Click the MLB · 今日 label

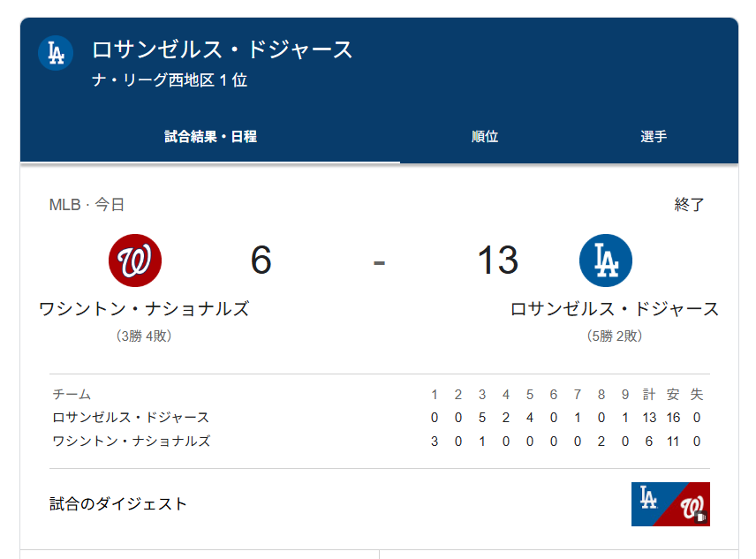click(87, 205)
